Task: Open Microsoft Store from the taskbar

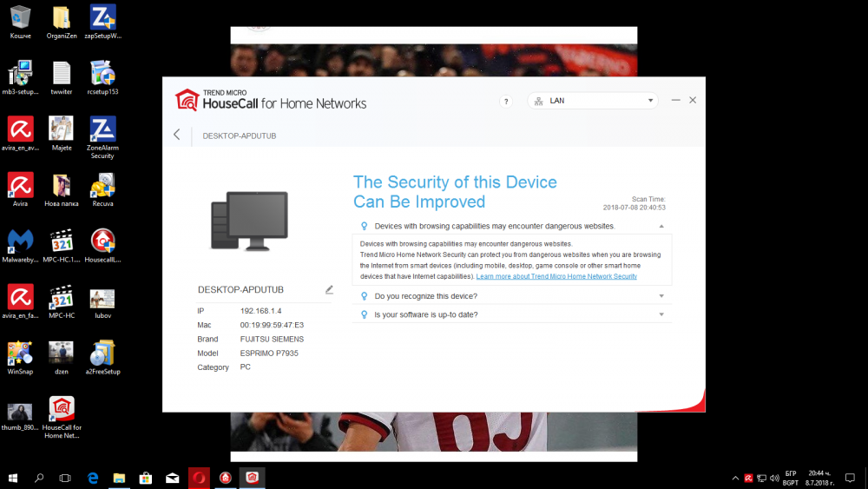Action: pos(146,478)
